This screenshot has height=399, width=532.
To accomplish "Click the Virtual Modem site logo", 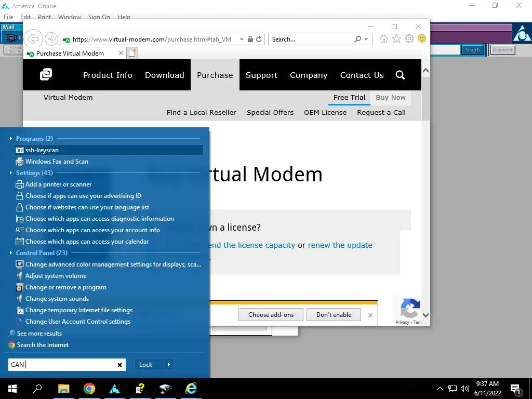I will pyautogui.click(x=46, y=75).
